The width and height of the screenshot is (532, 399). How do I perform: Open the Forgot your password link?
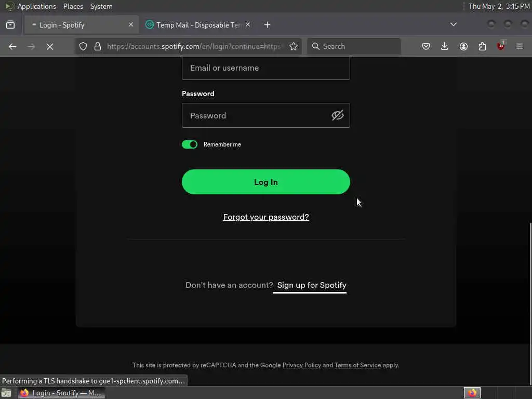(265, 217)
